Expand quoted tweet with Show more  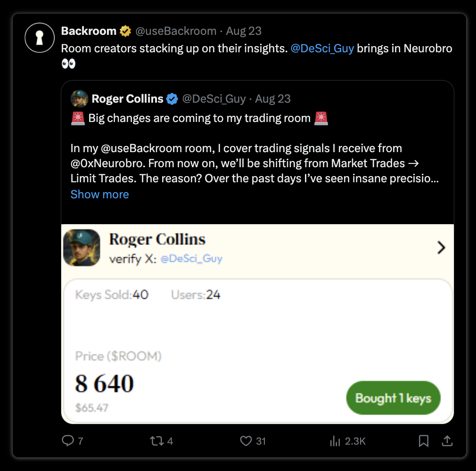coord(99,194)
